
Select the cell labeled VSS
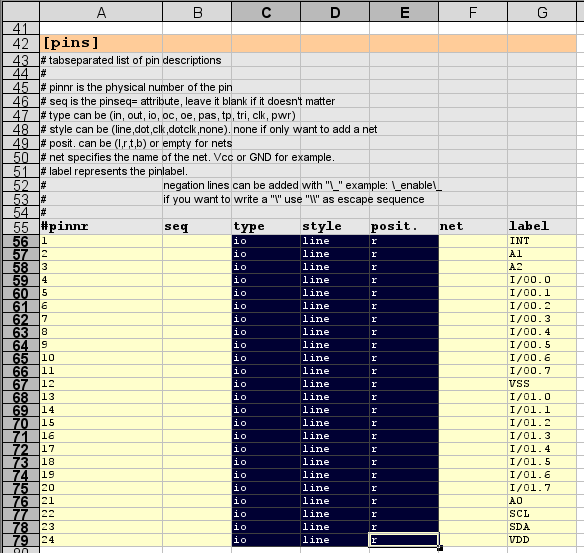coord(542,384)
